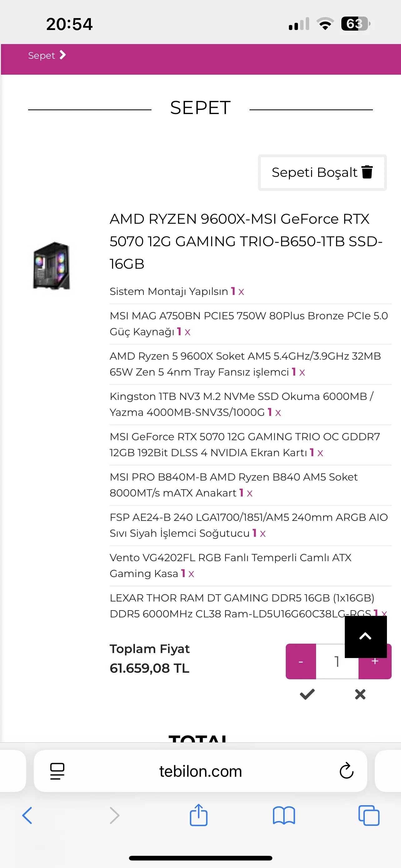Tap the tebilon.com address bar

pos(200,771)
